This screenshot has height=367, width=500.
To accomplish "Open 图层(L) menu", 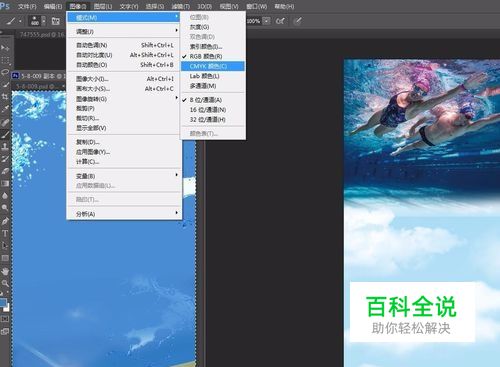I will pyautogui.click(x=103, y=6).
